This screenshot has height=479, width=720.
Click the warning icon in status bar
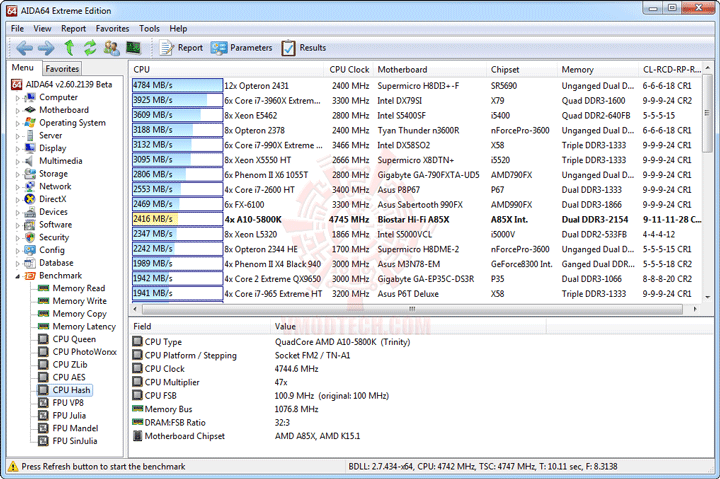[13, 467]
